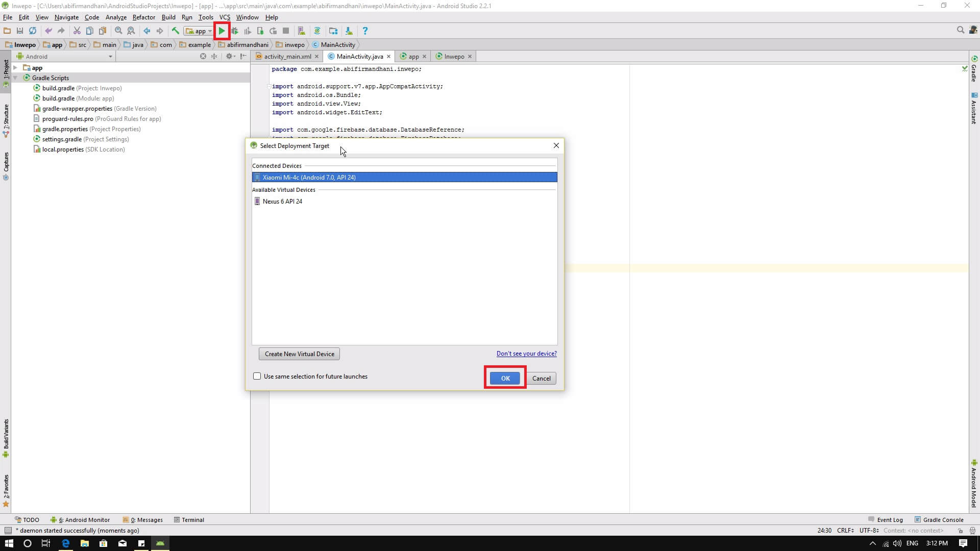
Task: Click the 'Don't see your device?' link
Action: [x=526, y=354]
